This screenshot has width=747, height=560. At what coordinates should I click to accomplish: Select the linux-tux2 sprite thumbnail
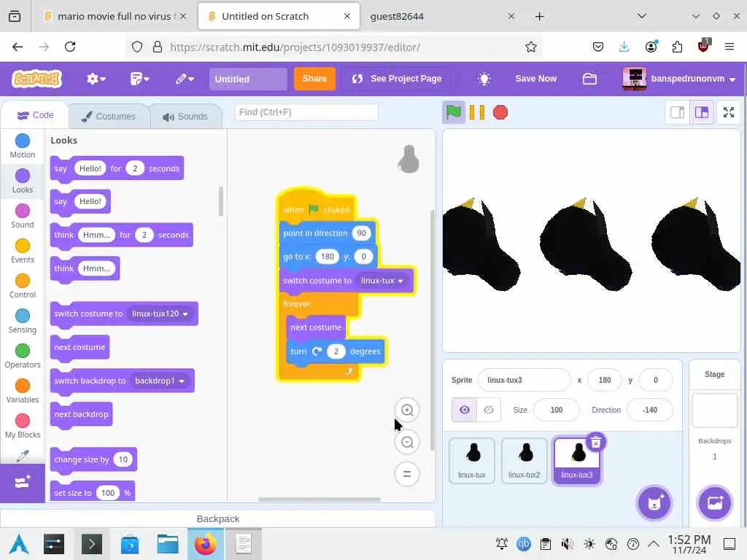coord(524,461)
